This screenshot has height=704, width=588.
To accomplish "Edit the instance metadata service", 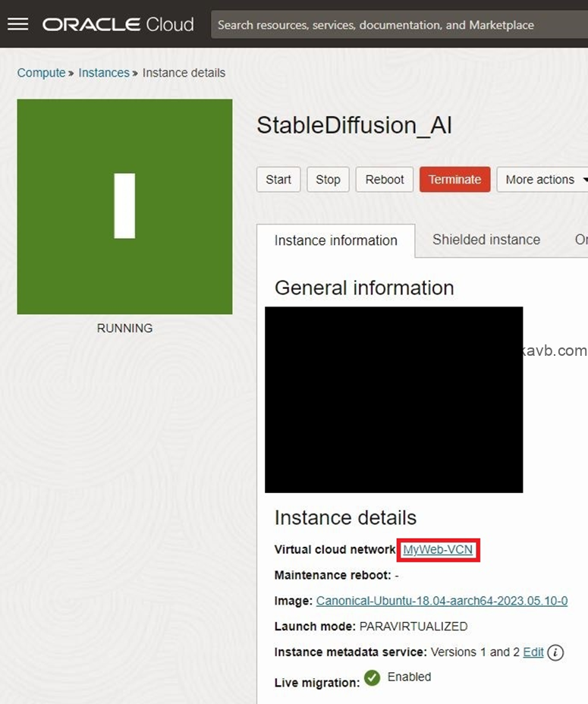I will click(x=533, y=652).
